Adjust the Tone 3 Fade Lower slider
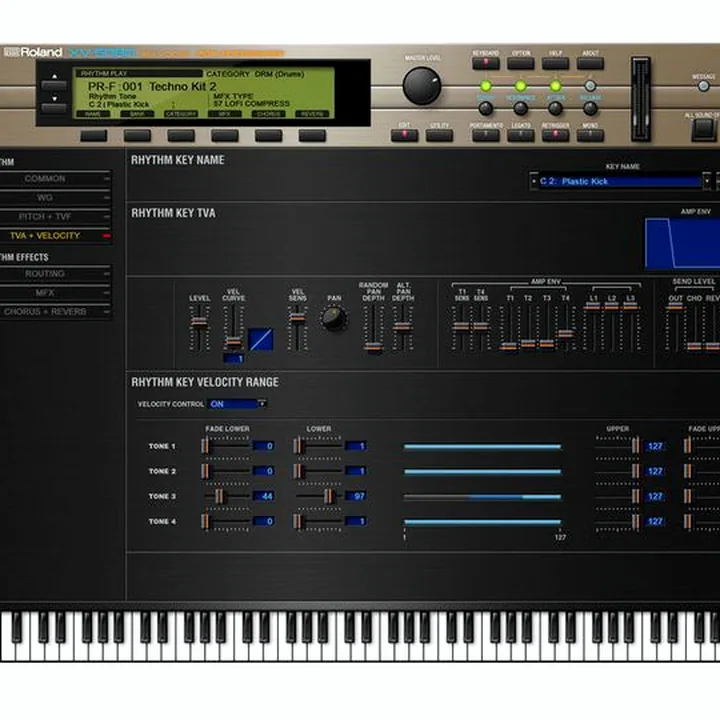720x720 pixels. coord(219,496)
